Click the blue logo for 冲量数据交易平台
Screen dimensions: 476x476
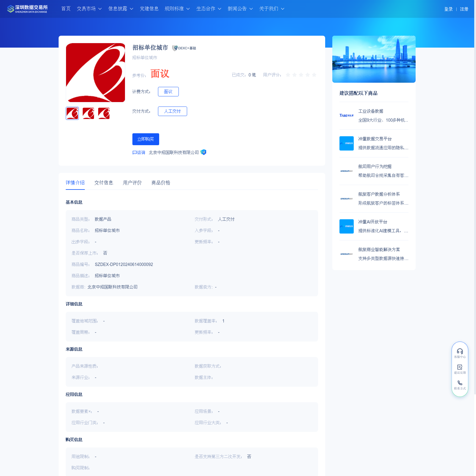pos(347,143)
